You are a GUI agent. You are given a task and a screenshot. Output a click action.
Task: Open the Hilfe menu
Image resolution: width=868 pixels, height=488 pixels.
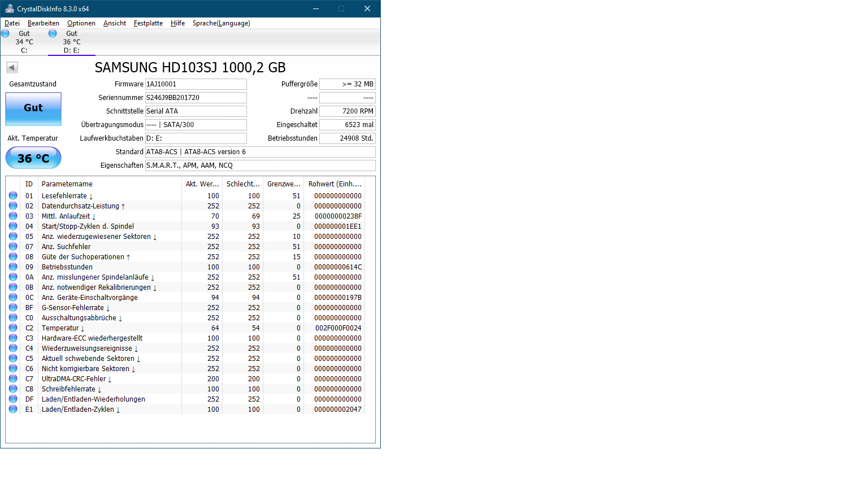click(178, 23)
